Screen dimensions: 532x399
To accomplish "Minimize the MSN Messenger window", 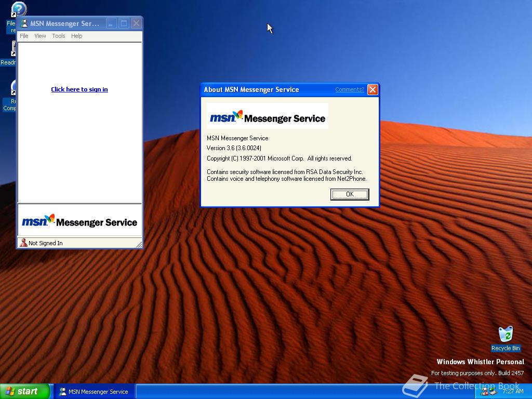I will 111,23.
